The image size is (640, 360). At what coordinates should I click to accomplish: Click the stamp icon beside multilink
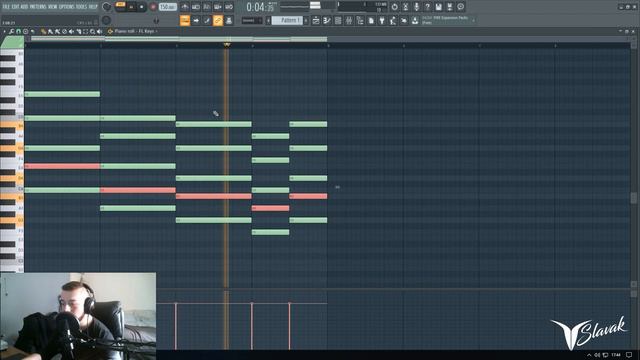click(x=229, y=20)
